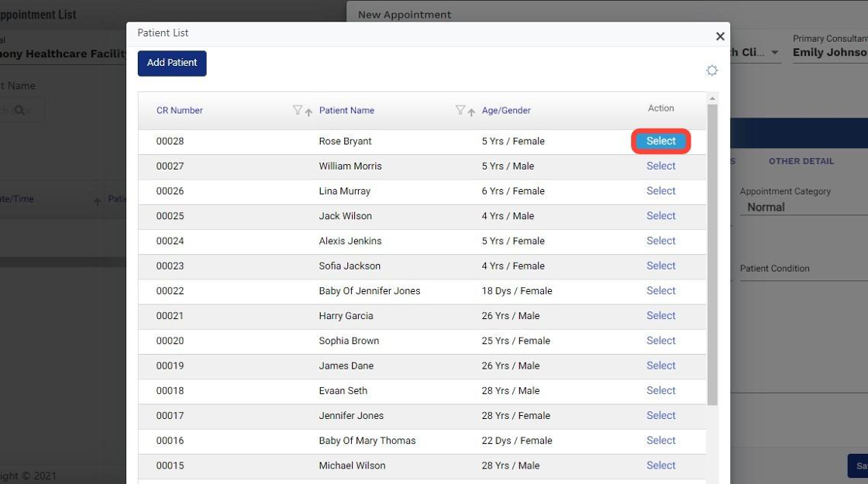Click the filter icon beside Patient Name
Viewport: 868px width, 484px height.
[460, 111]
